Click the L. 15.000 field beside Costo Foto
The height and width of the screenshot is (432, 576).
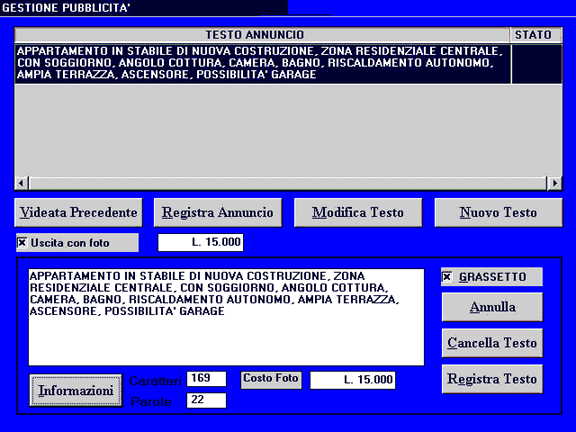coord(353,380)
